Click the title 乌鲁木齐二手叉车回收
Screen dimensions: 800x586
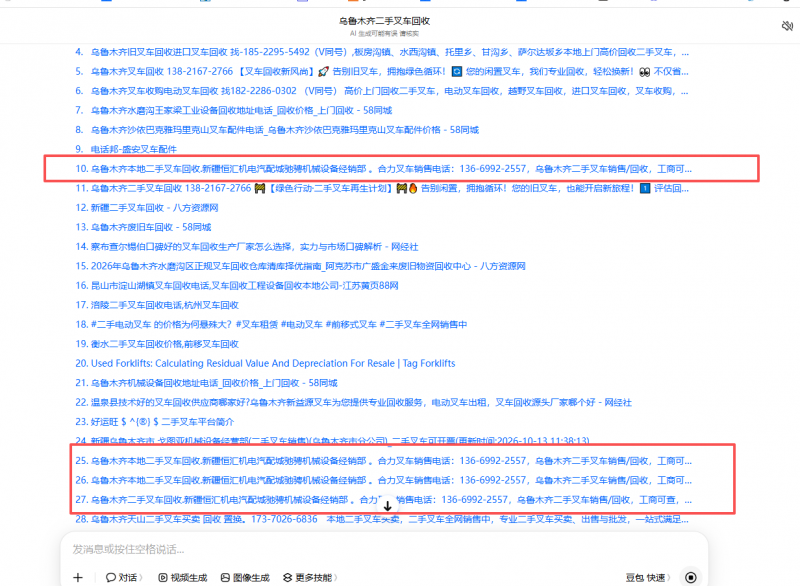tap(384, 21)
